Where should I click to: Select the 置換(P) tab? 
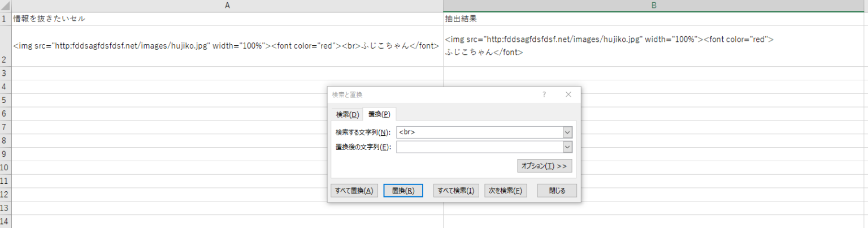(x=379, y=114)
